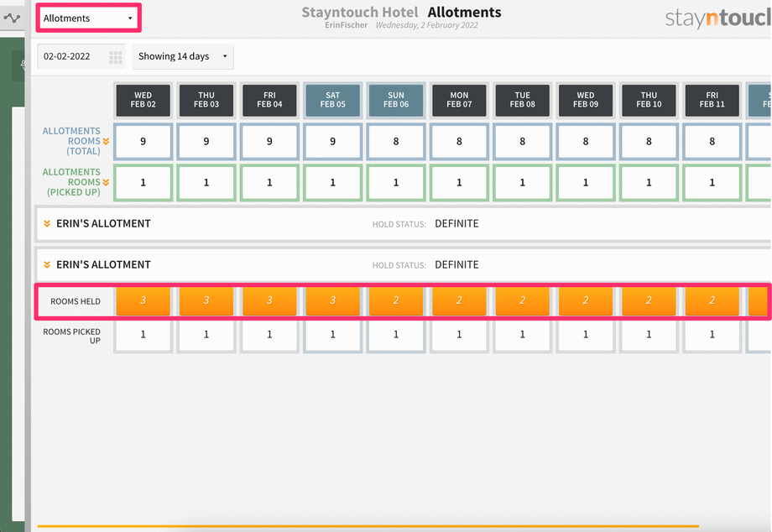Select the WED FEB 09 column header
The height and width of the screenshot is (532, 772).
[586, 101]
